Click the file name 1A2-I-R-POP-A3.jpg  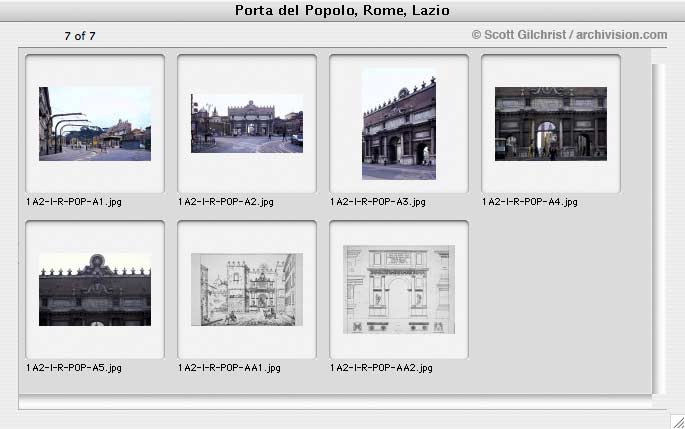(378, 202)
